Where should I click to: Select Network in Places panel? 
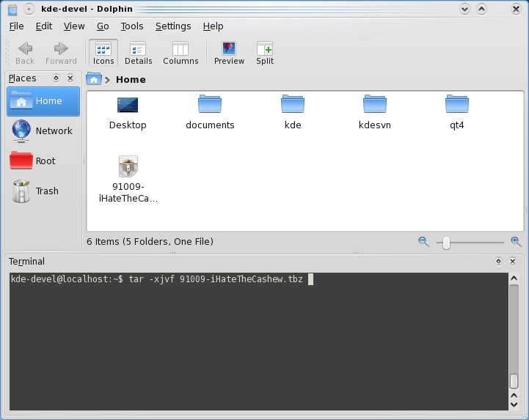point(43,131)
